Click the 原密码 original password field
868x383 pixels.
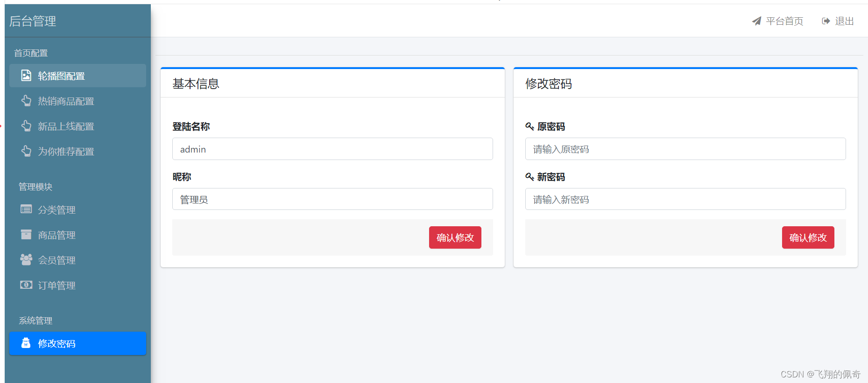[x=685, y=149]
